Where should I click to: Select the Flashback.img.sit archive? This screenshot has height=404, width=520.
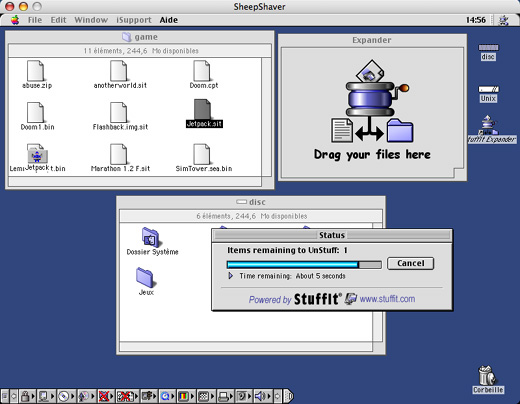click(x=119, y=112)
